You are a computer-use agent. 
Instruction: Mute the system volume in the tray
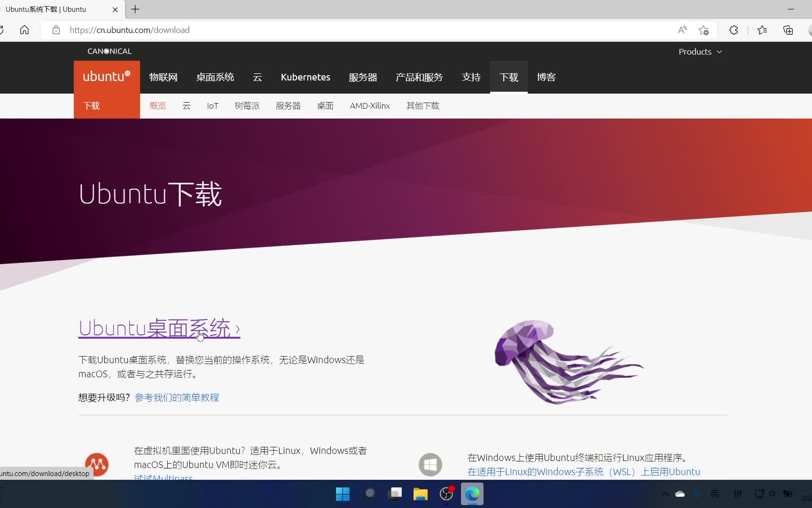[x=773, y=494]
